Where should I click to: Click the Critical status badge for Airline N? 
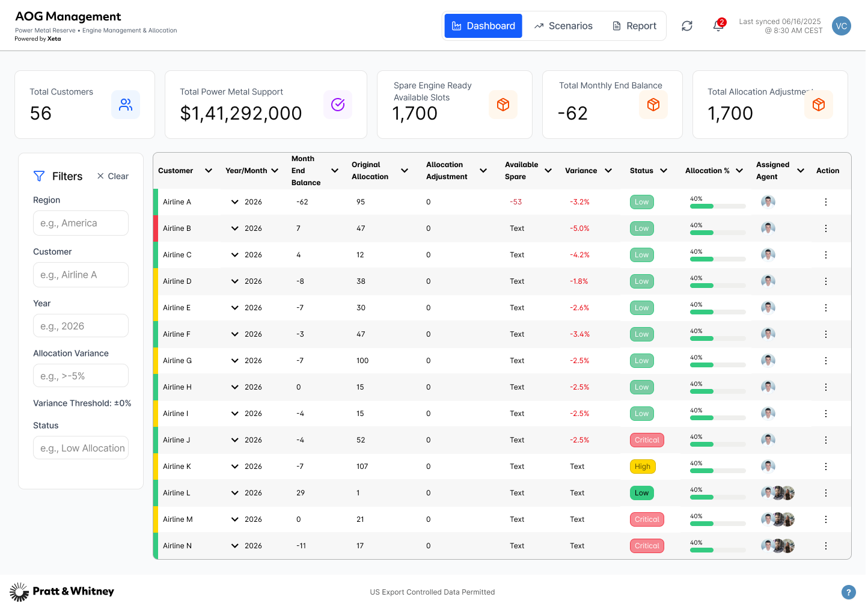[x=647, y=546]
